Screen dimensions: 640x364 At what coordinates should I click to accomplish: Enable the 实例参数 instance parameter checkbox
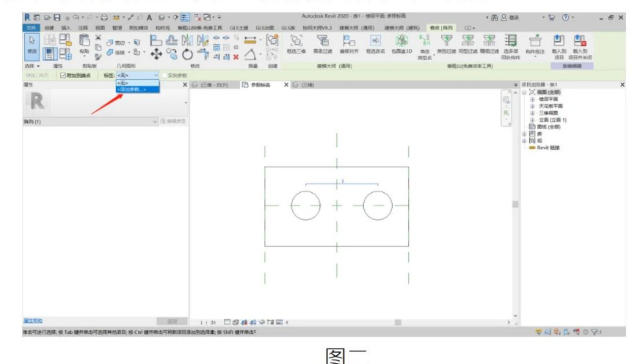[x=164, y=76]
